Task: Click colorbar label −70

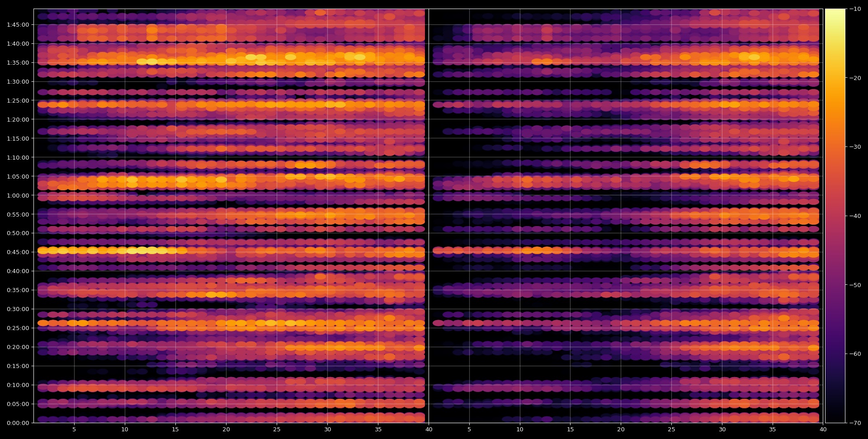Action: (x=855, y=423)
